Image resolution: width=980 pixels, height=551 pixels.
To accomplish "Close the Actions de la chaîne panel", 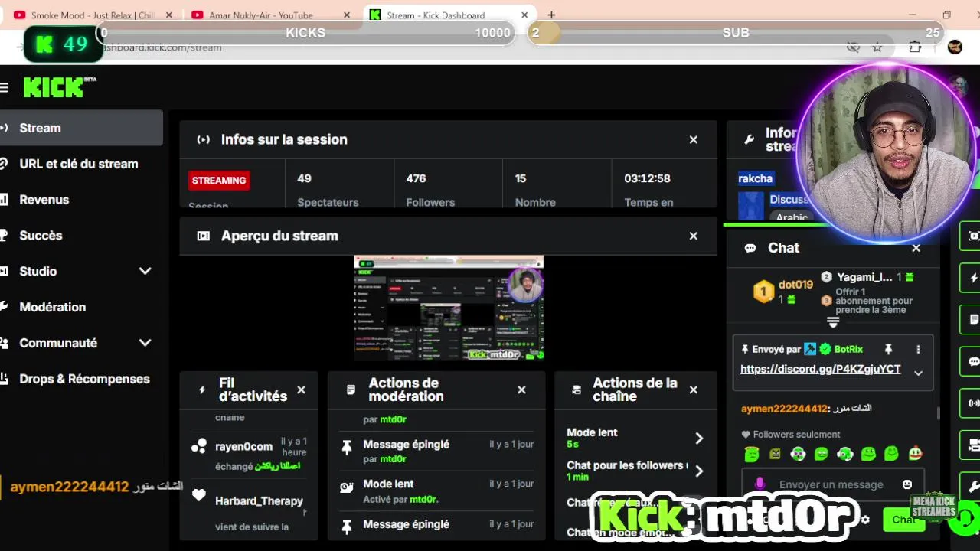I will click(694, 390).
